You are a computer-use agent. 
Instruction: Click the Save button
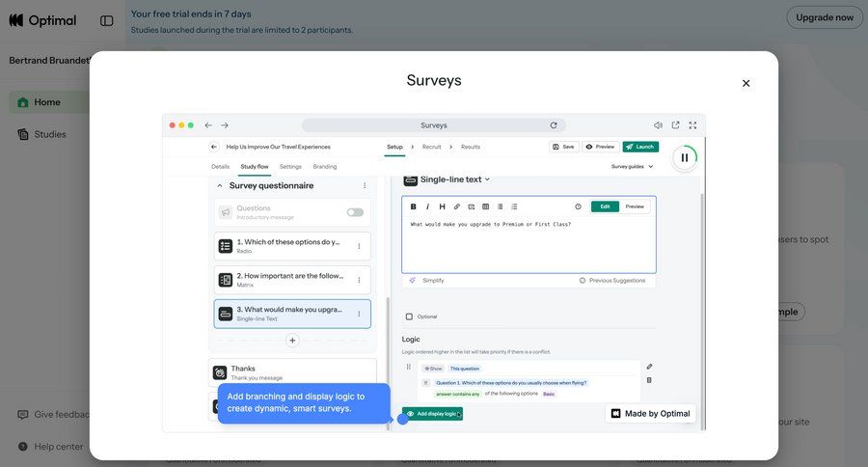pos(563,147)
